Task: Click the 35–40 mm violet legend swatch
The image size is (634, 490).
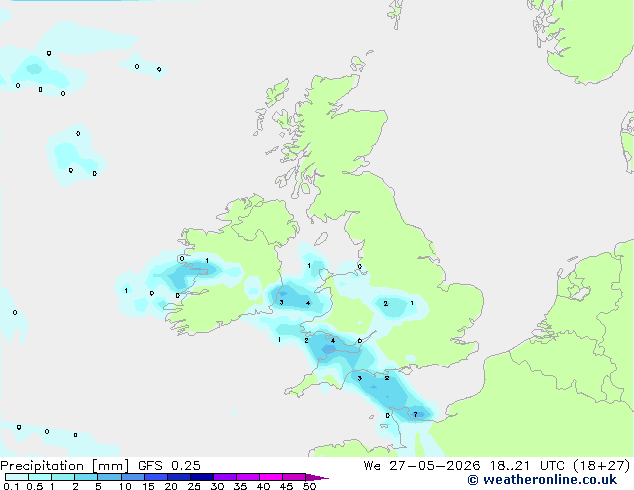Action: [248, 477]
